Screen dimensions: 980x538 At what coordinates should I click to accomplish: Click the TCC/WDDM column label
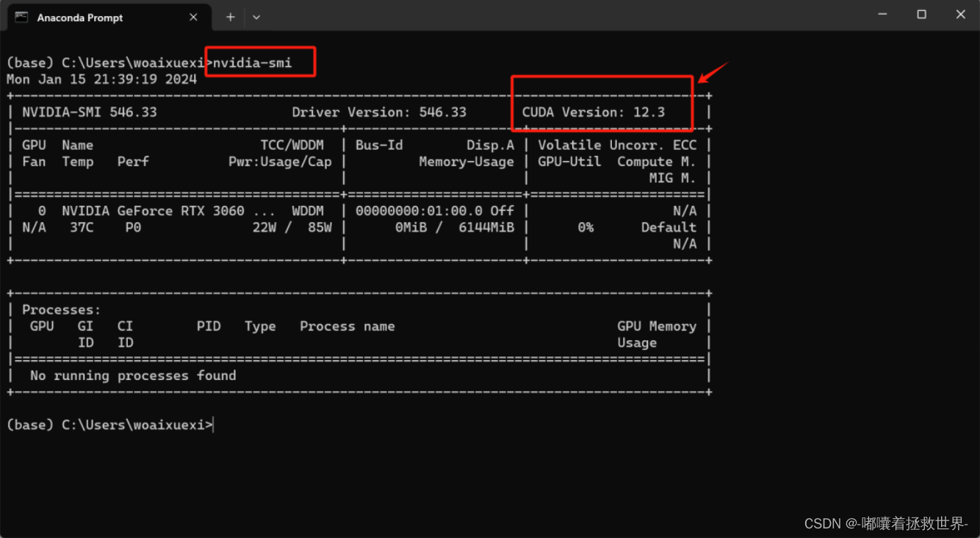click(x=292, y=145)
